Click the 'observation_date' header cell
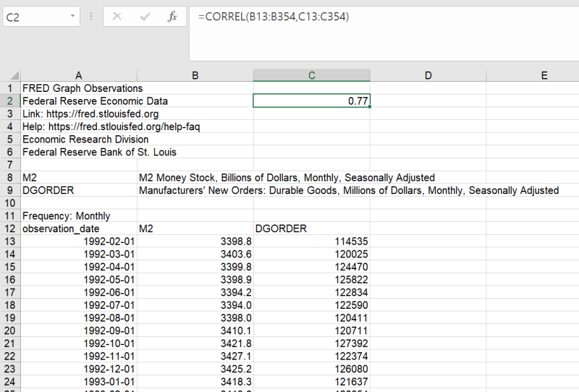Viewport: 579px width, 392px height. pos(79,229)
